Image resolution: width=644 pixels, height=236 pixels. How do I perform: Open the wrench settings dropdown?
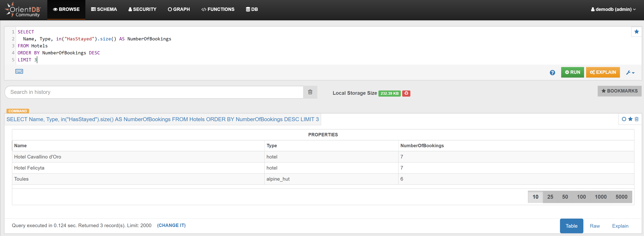(630, 73)
